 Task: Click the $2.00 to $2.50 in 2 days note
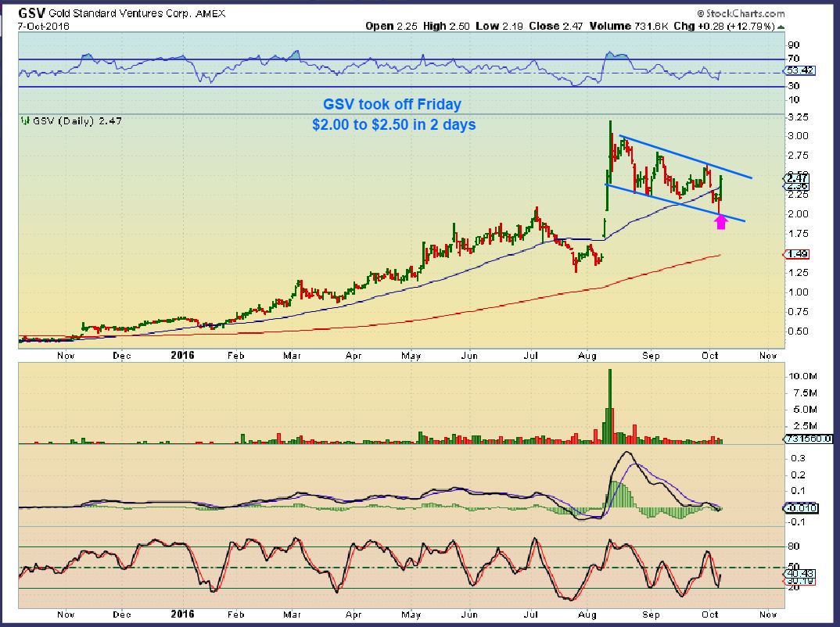393,124
